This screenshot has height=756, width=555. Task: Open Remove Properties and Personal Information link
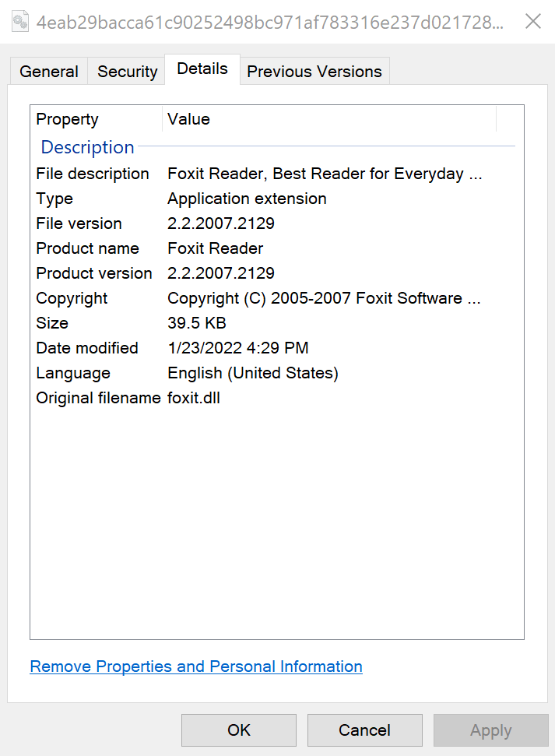point(196,666)
